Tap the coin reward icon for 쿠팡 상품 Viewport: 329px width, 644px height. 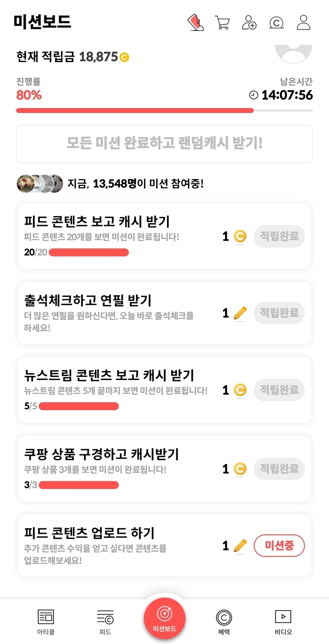240,469
